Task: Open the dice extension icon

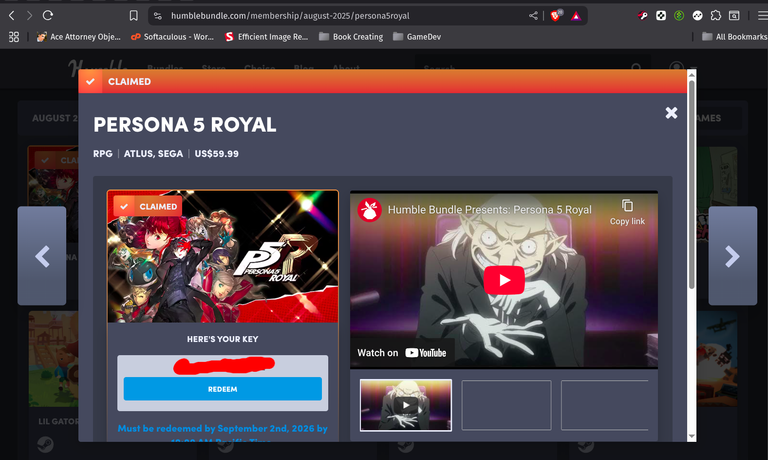Action: 661,16
